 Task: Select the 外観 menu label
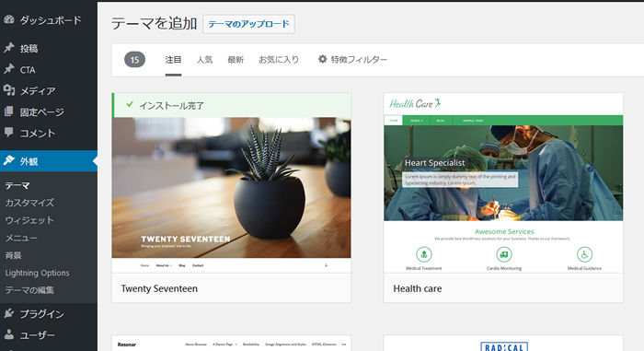coord(29,161)
